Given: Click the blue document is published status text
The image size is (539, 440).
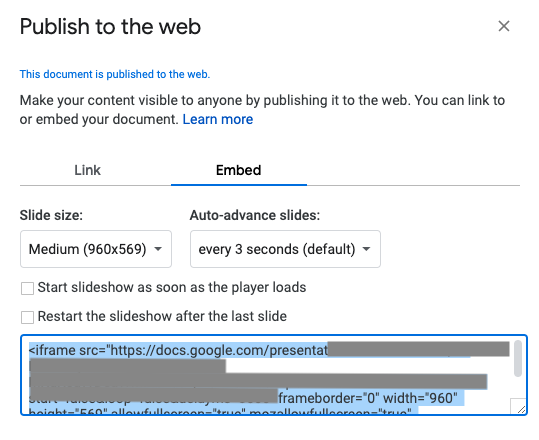Looking at the screenshot, I should click(x=115, y=74).
